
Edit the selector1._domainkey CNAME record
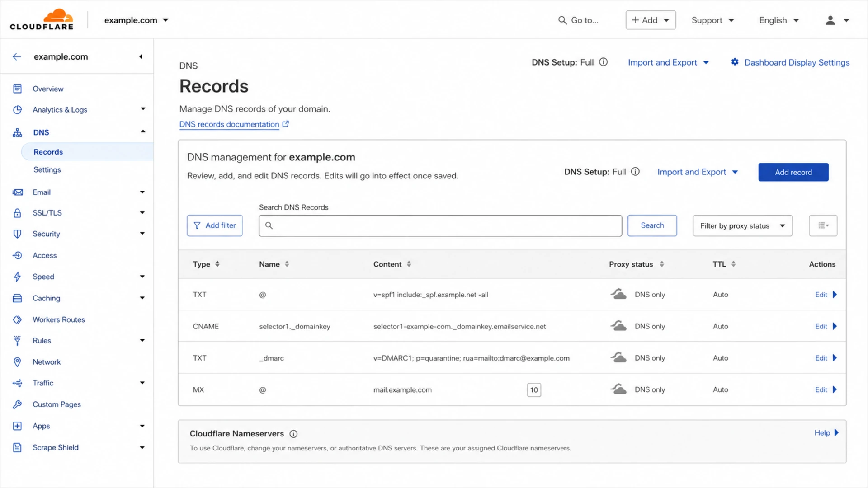point(826,326)
